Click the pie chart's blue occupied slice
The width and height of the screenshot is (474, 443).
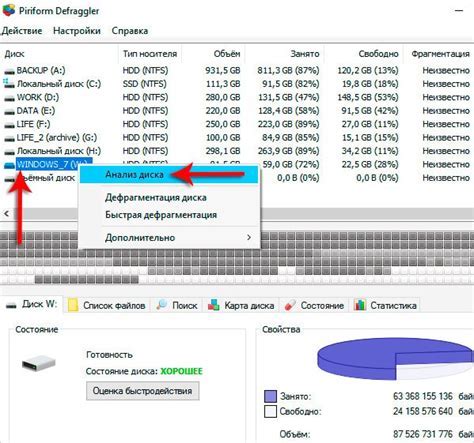click(x=360, y=357)
